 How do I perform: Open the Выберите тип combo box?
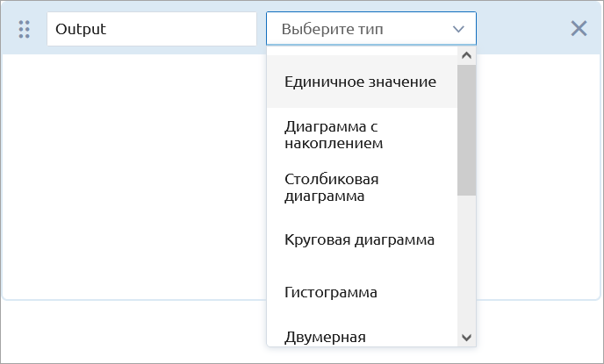(371, 29)
